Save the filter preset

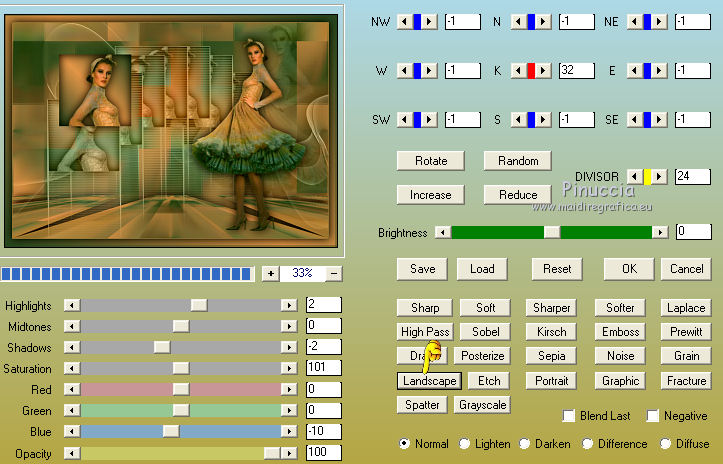coord(422,269)
